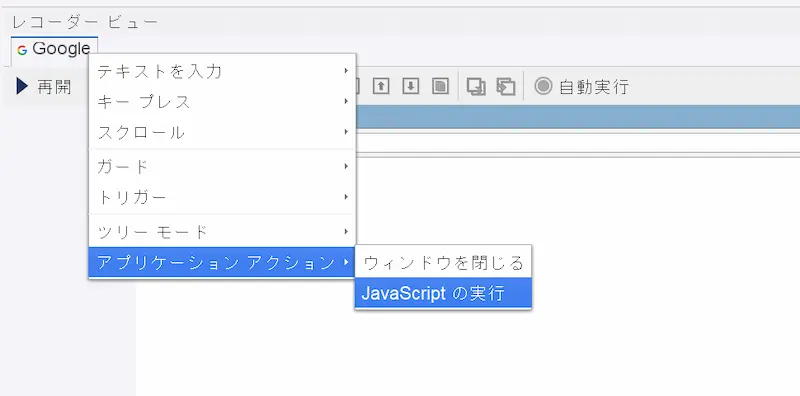Choose JavaScript の実行 from submenu
800x396 pixels.
[x=443, y=293]
